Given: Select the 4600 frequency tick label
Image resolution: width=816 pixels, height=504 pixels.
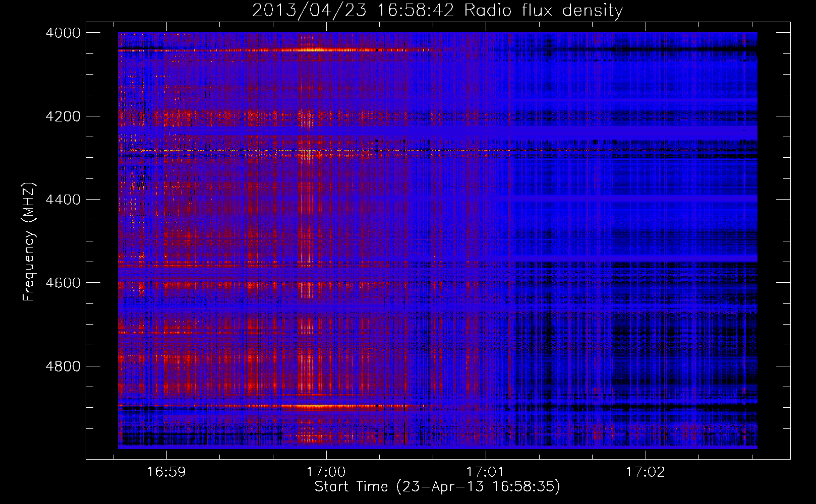Looking at the screenshot, I should 63,283.
